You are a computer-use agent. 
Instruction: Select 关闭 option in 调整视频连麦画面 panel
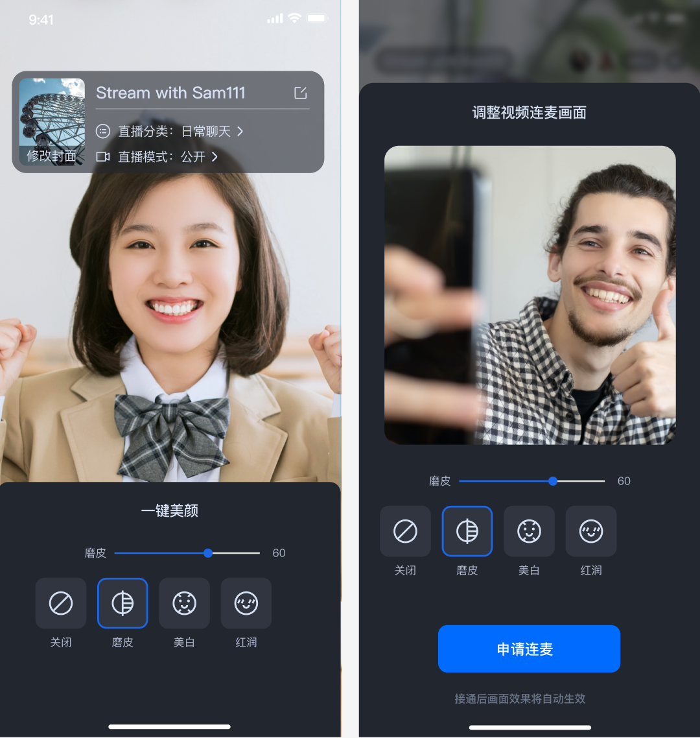pos(405,531)
